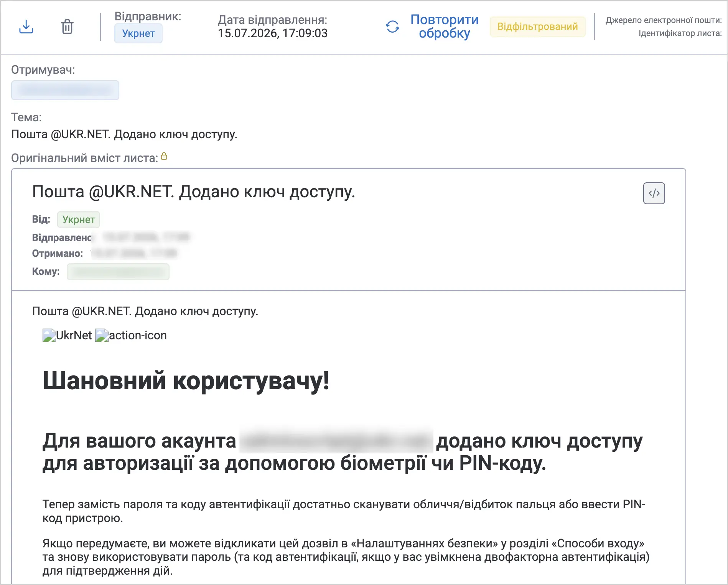Click the Відфільтрований status badge
This screenshot has height=585, width=728.
pyautogui.click(x=537, y=26)
